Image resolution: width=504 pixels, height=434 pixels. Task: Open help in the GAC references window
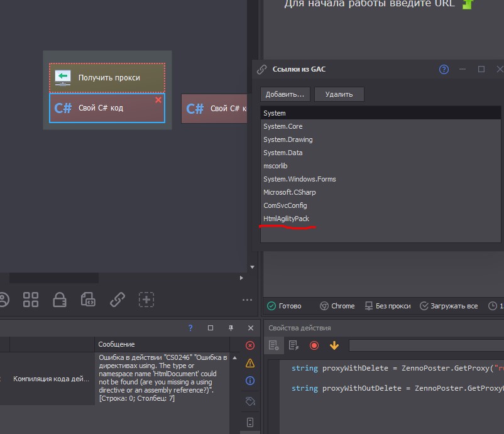coord(444,69)
